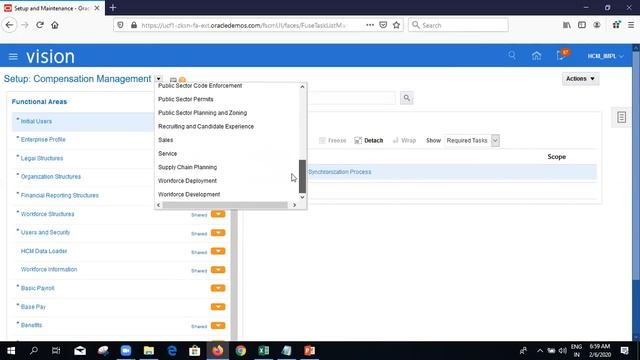Expand orange dropdown for Basic Payroll

[x=218, y=288]
